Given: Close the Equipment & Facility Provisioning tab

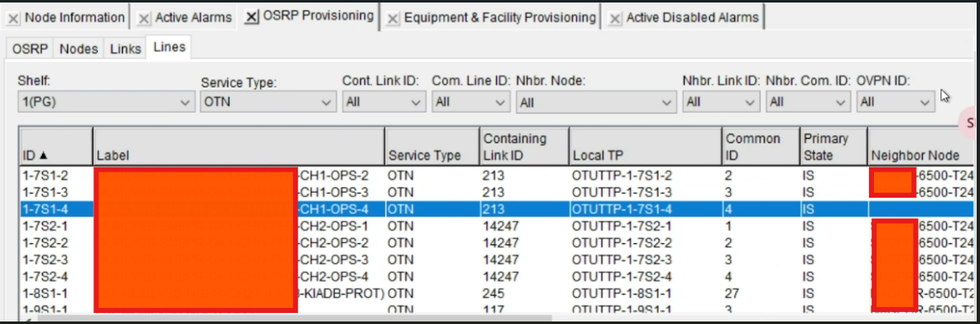Looking at the screenshot, I should click(x=392, y=19).
